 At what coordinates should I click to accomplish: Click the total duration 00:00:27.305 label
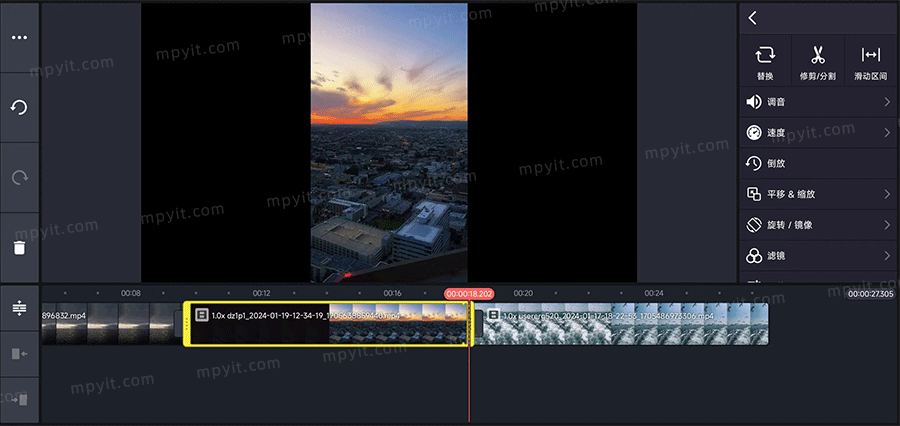[870, 294]
